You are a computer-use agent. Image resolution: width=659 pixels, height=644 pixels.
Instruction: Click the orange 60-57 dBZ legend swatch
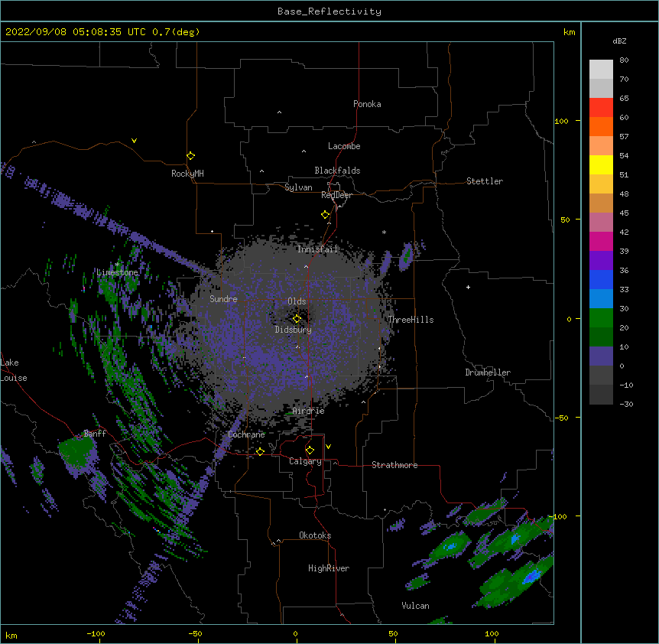tap(601, 126)
